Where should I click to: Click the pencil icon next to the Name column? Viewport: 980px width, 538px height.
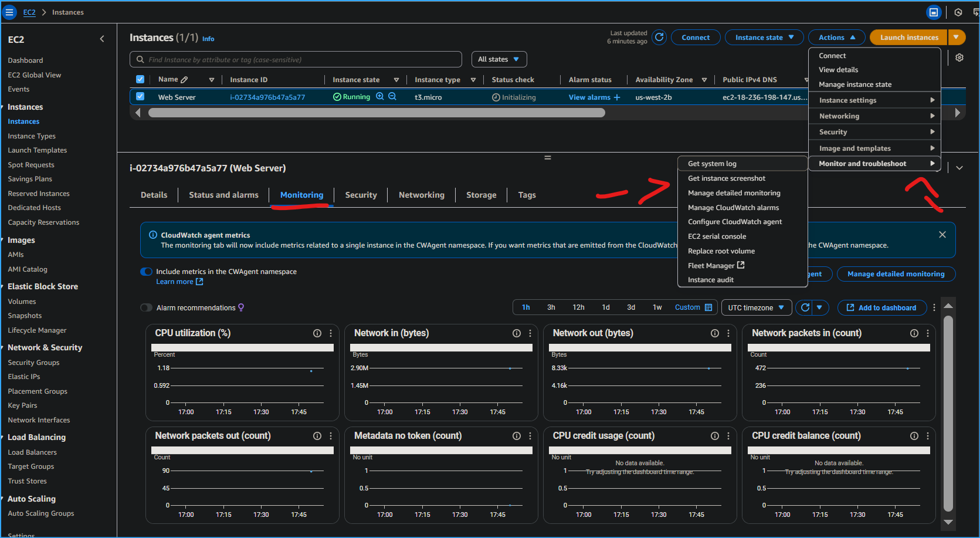click(185, 79)
